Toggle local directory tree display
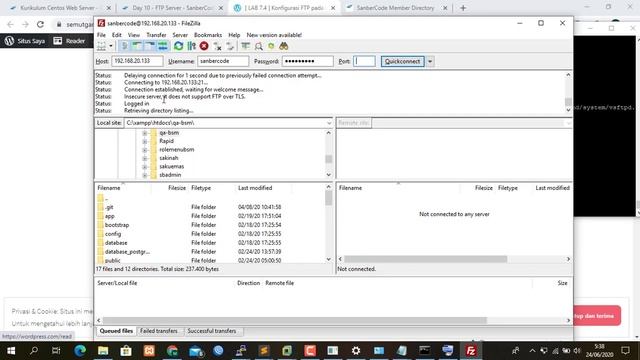The width and height of the screenshot is (640, 360). click(137, 46)
